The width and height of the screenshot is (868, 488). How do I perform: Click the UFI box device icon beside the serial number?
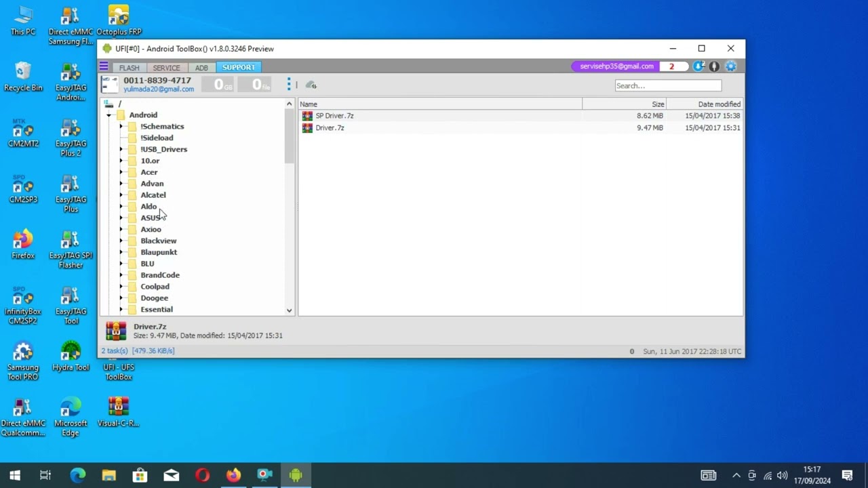point(110,84)
